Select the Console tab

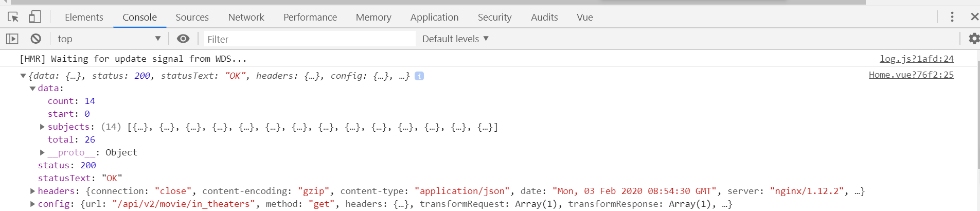(x=139, y=17)
